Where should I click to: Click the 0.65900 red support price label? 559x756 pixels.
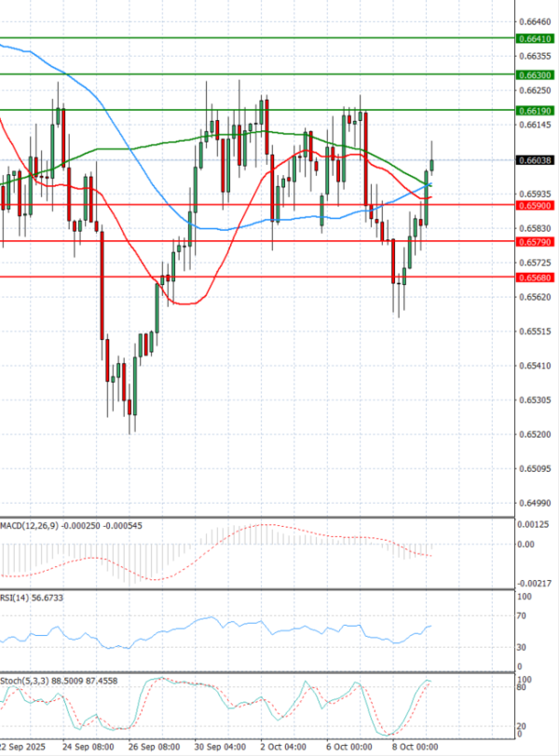point(536,205)
